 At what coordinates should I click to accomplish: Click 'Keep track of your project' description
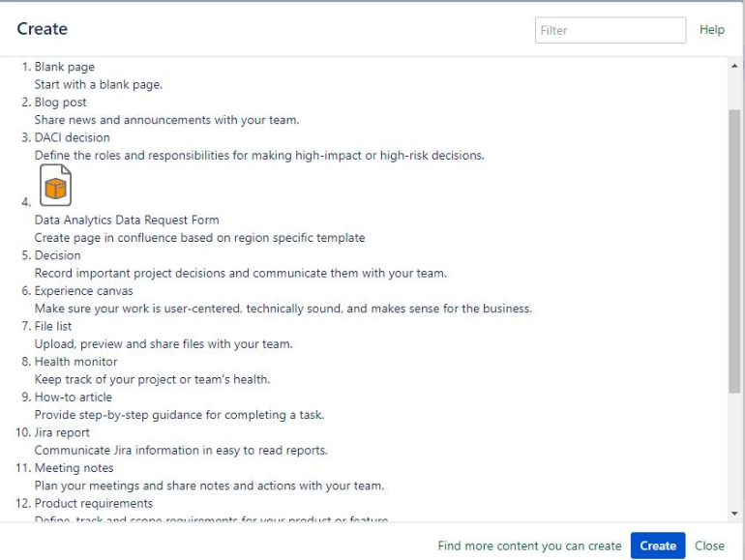click(152, 379)
